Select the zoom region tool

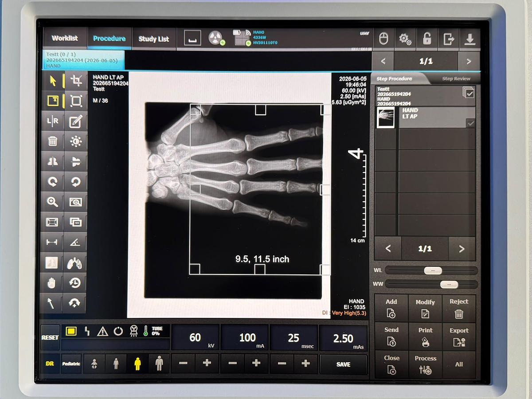tap(76, 202)
